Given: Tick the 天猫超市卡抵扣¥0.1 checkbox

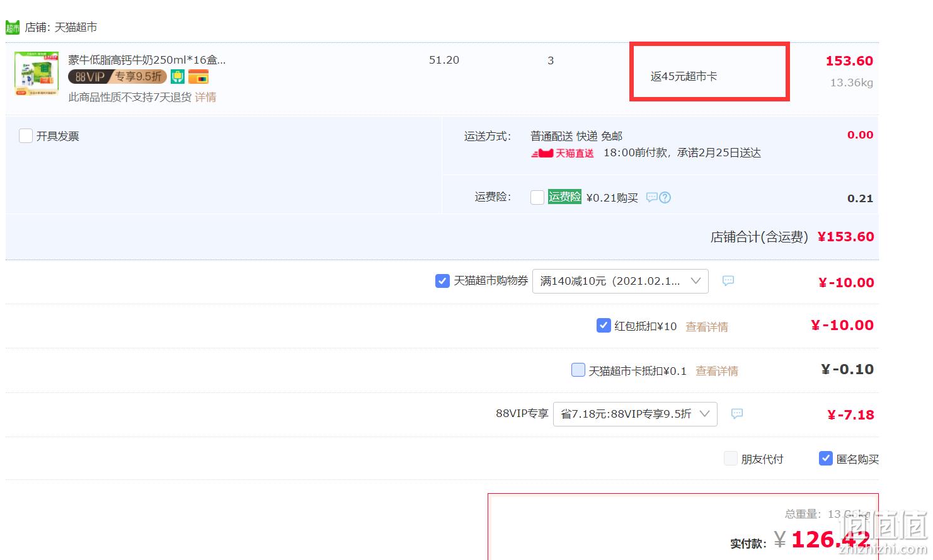Looking at the screenshot, I should pos(578,370).
